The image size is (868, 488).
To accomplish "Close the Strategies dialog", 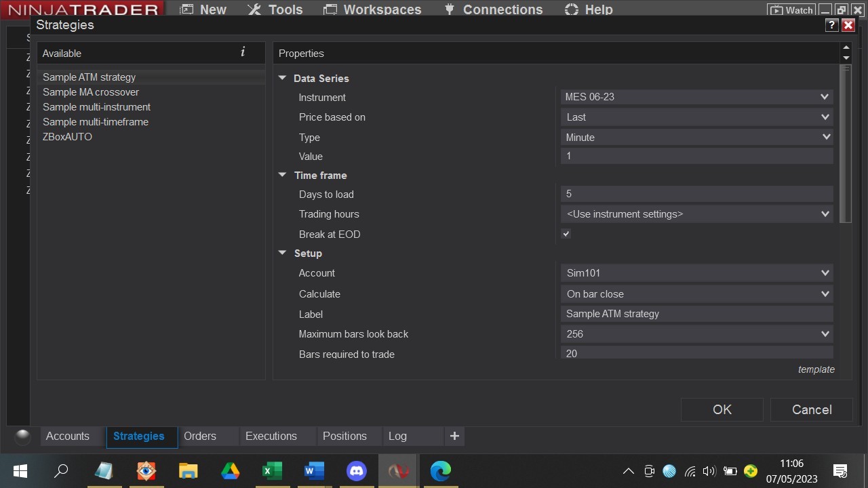I will tap(848, 25).
